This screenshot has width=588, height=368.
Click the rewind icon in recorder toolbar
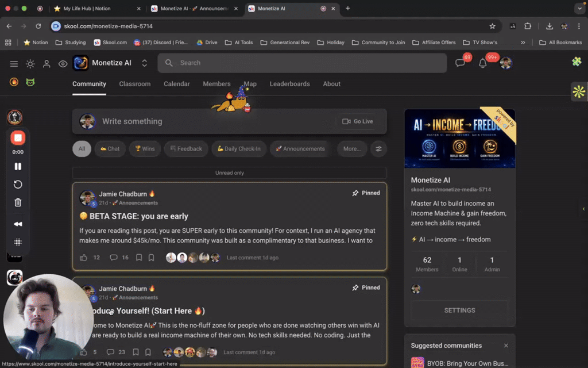18,224
